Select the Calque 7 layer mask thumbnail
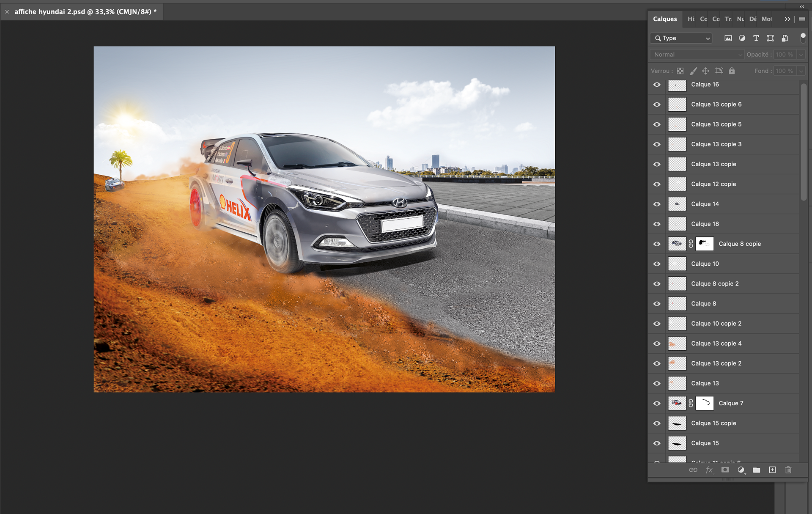This screenshot has height=514, width=812. [705, 403]
